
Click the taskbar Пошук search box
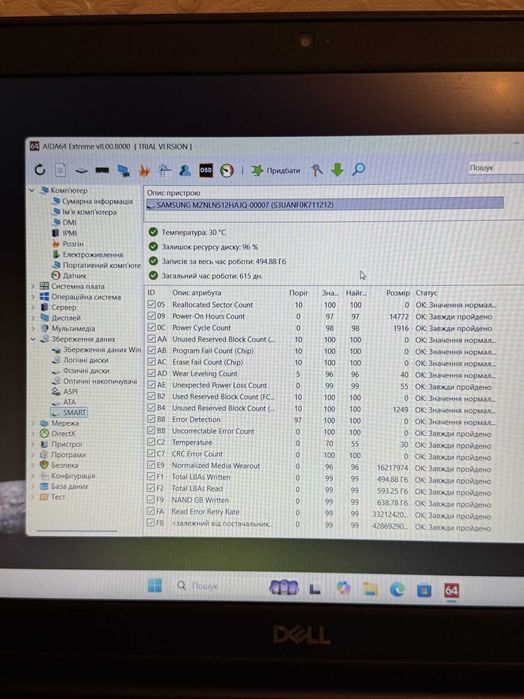click(198, 586)
